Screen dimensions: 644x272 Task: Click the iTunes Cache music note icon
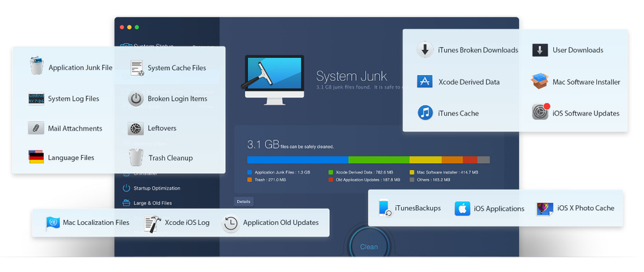point(426,113)
